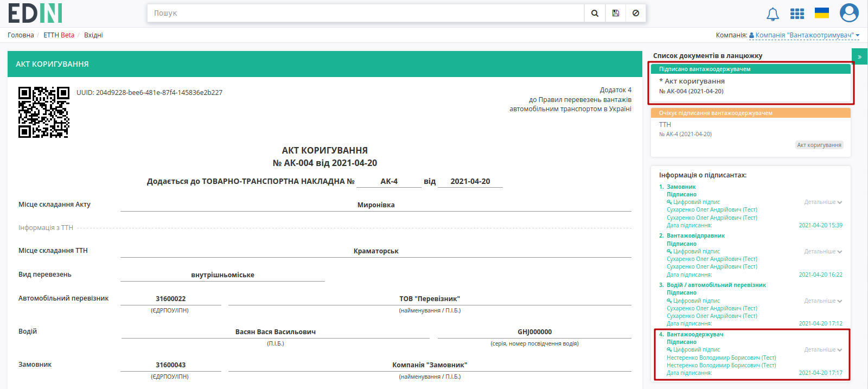This screenshot has width=868, height=389.
Task: Open the user profile avatar
Action: 849,13
